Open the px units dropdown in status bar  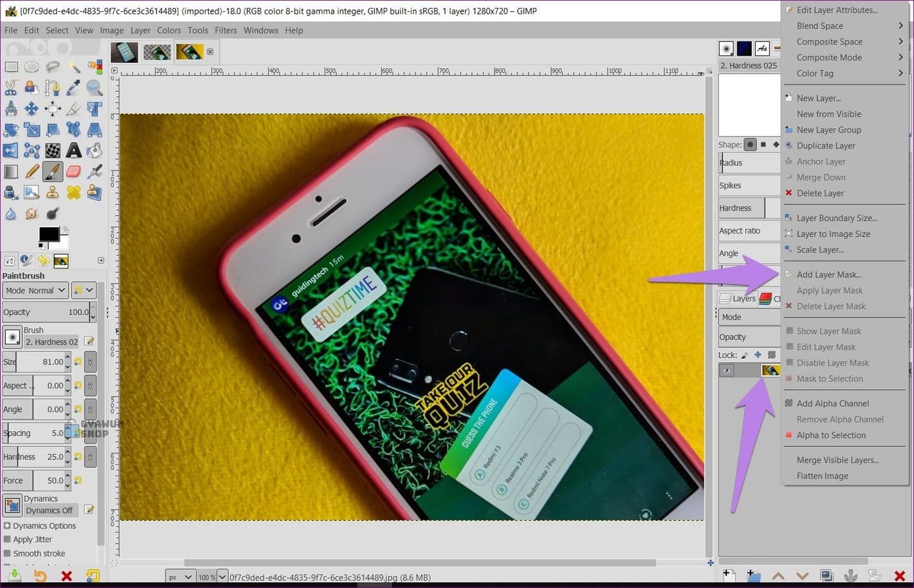(x=179, y=577)
